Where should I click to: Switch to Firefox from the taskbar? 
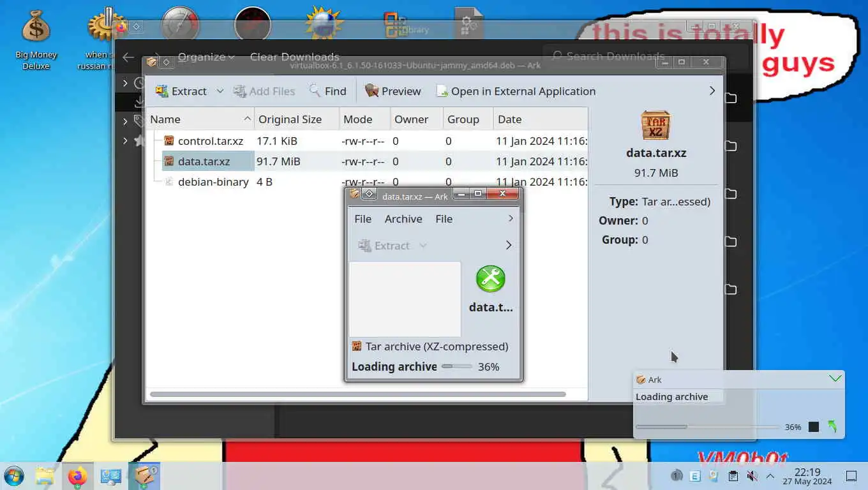78,476
